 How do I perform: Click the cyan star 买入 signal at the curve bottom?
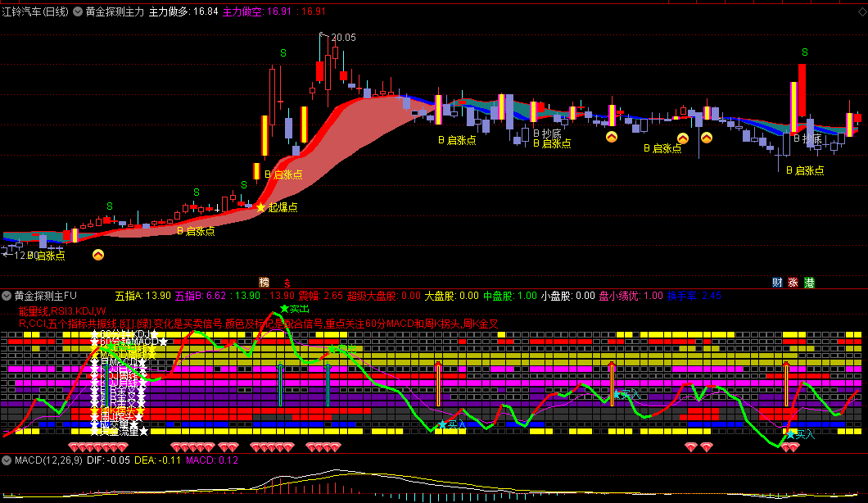click(801, 435)
